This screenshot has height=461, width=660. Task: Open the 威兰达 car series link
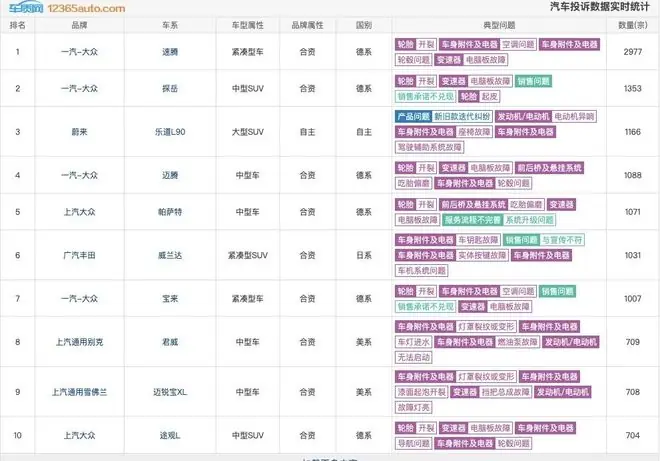170,255
